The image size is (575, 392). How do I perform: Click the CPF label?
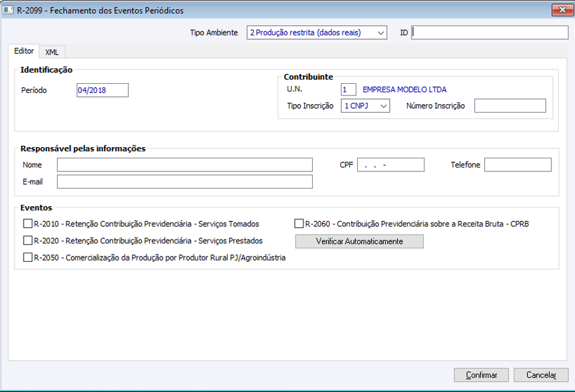[346, 165]
